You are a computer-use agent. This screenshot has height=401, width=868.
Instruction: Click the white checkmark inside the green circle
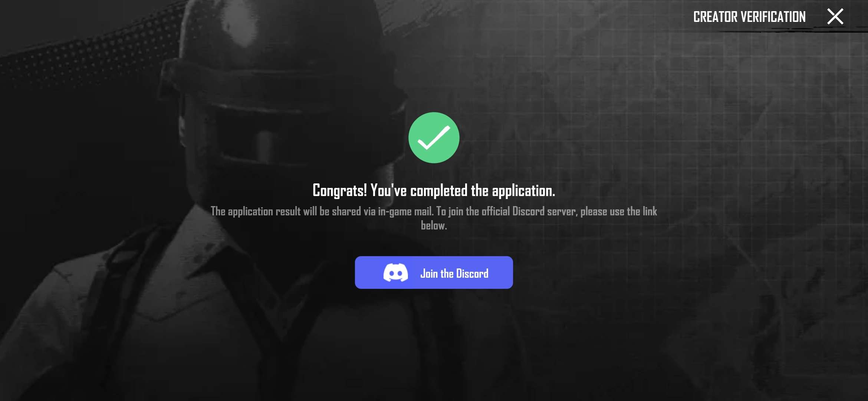(x=434, y=138)
